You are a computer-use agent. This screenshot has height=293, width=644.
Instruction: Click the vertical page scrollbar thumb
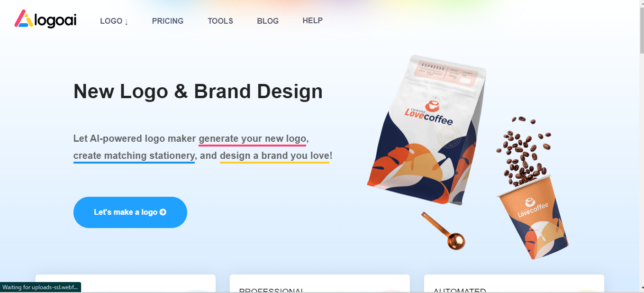click(x=642, y=29)
